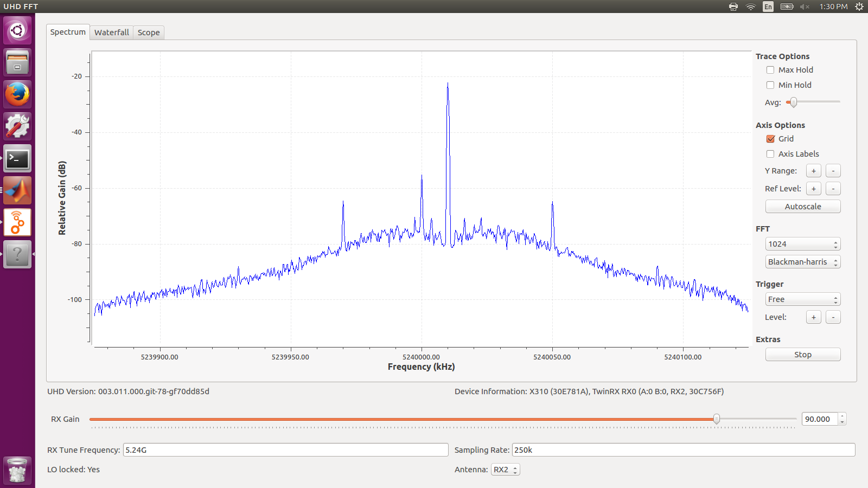The height and width of the screenshot is (488, 868).
Task: Open the Antenna RX2 dropdown
Action: [505, 470]
